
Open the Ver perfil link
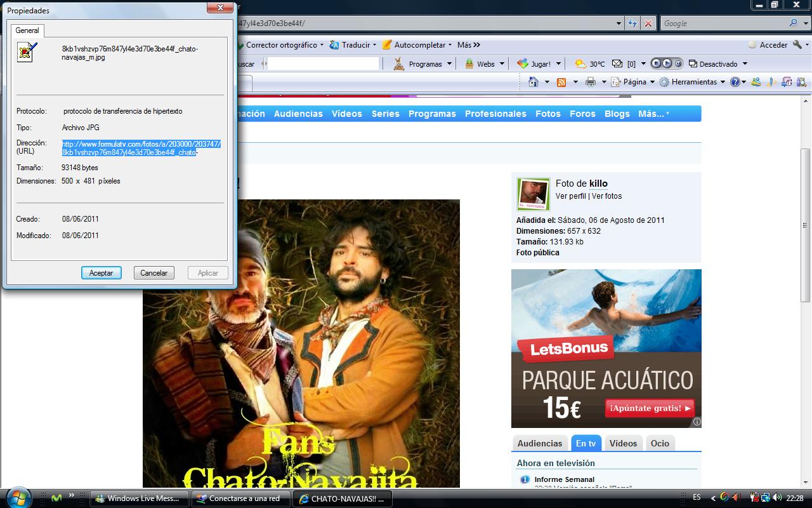(570, 196)
